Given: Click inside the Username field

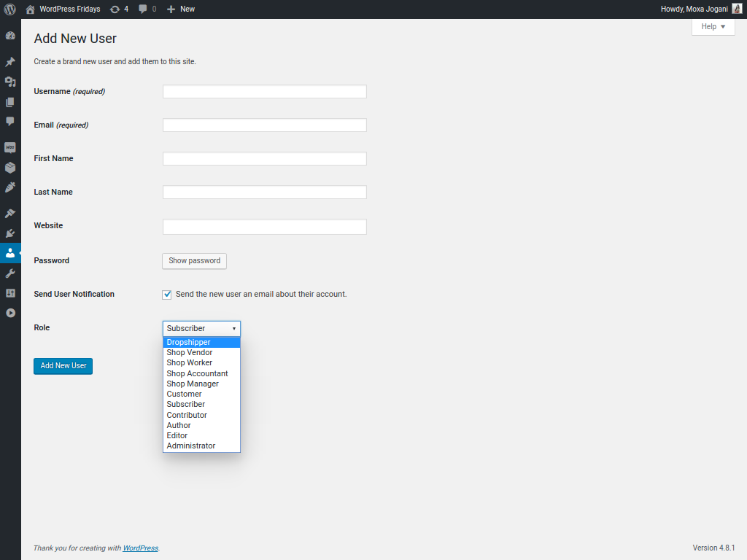Looking at the screenshot, I should 264,91.
